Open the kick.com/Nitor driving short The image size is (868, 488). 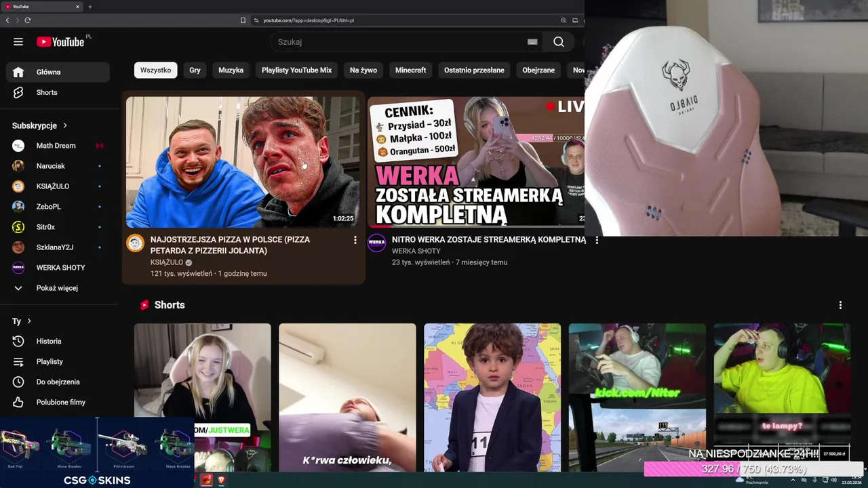[637, 397]
